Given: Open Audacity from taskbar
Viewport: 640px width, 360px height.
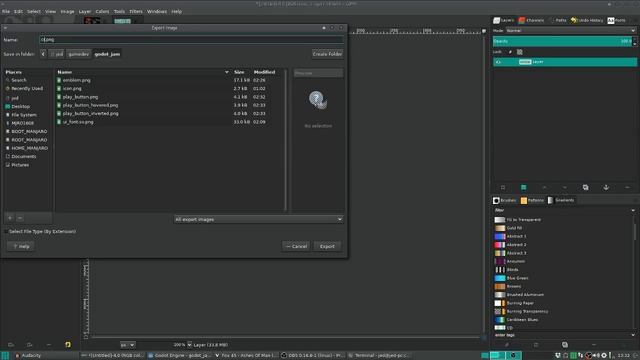Looking at the screenshot, I should point(28,356).
